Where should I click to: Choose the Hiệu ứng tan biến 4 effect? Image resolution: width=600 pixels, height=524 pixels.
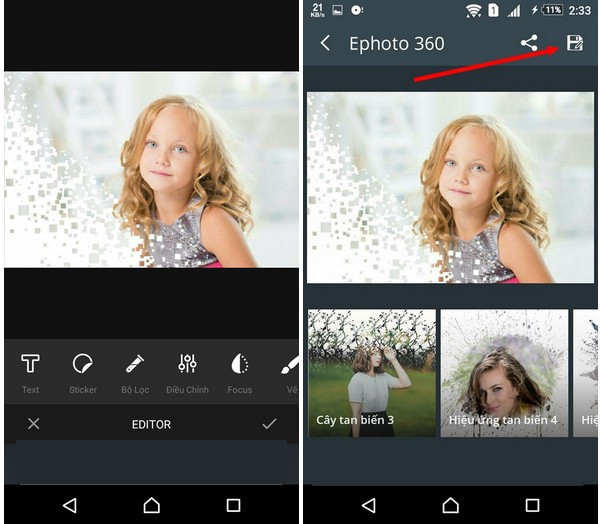pyautogui.click(x=504, y=373)
